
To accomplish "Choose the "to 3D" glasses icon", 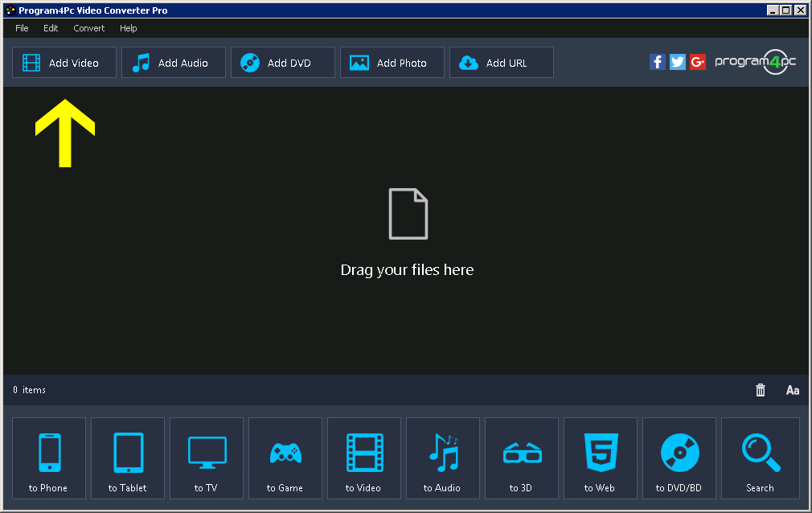I will coord(521,458).
